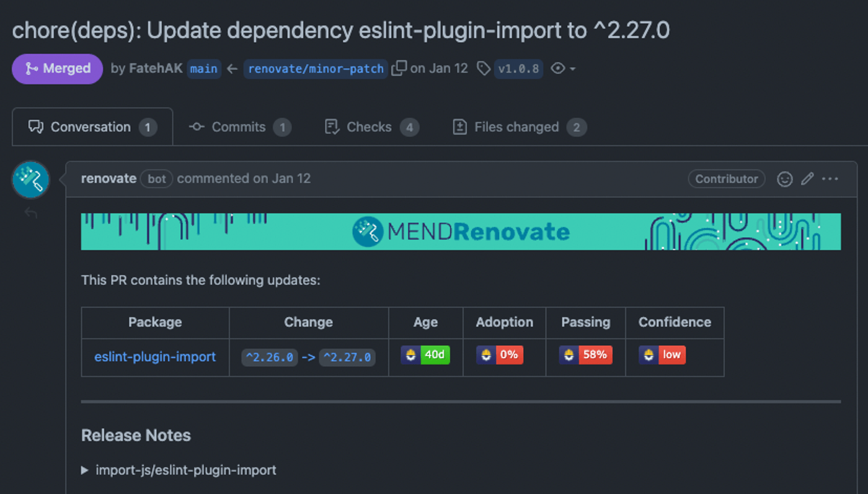This screenshot has height=494, width=868.
Task: Toggle subscription with the eye watch icon
Action: [557, 69]
